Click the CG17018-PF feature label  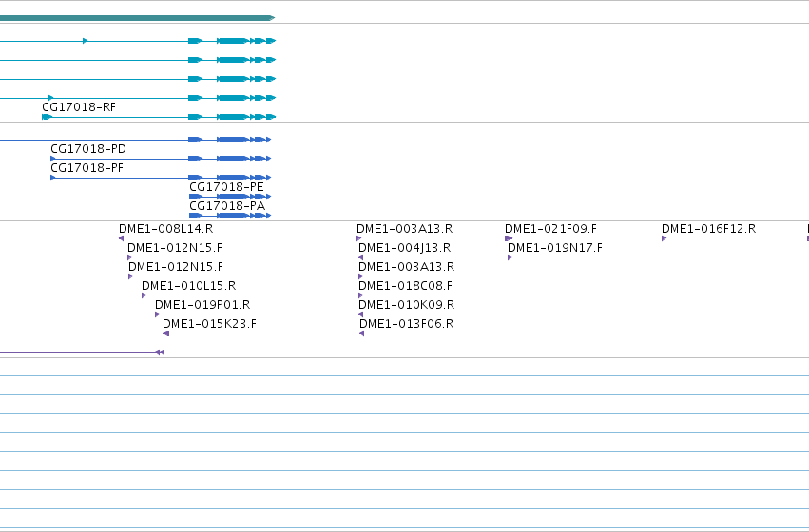click(87, 168)
